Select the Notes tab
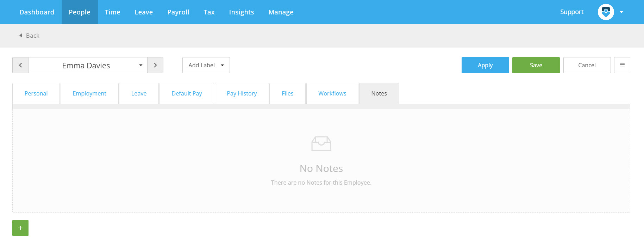 click(379, 93)
